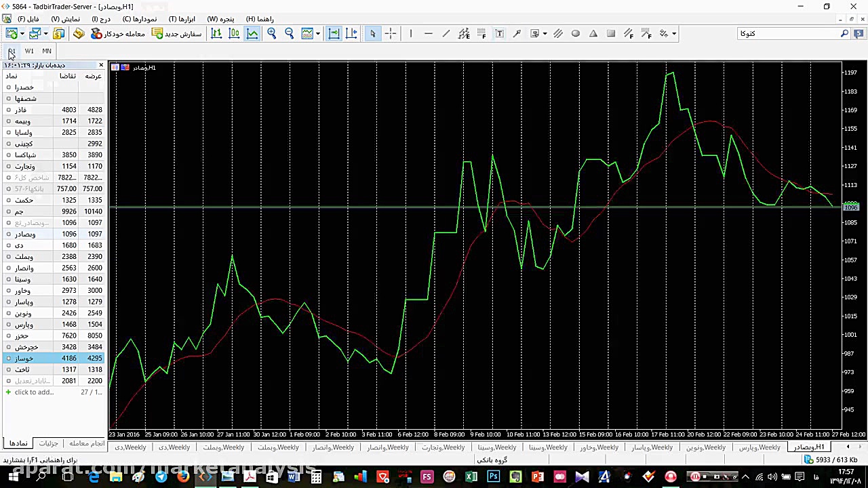Open the نمایش (V) menu
Viewport: 868px width, 488px height.
pyautogui.click(x=66, y=19)
